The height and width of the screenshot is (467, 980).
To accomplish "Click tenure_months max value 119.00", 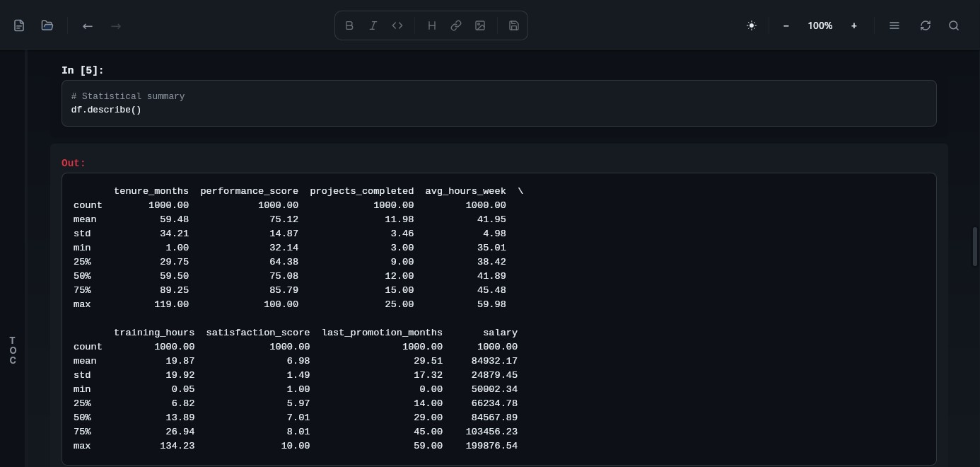I will (x=172, y=304).
